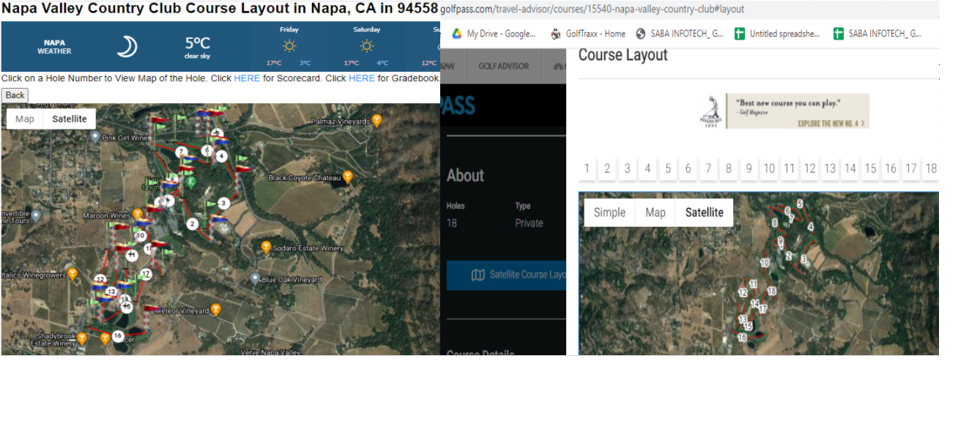Open hole 3 tab in GolfPass Course Layout
980x435 pixels.
point(627,168)
